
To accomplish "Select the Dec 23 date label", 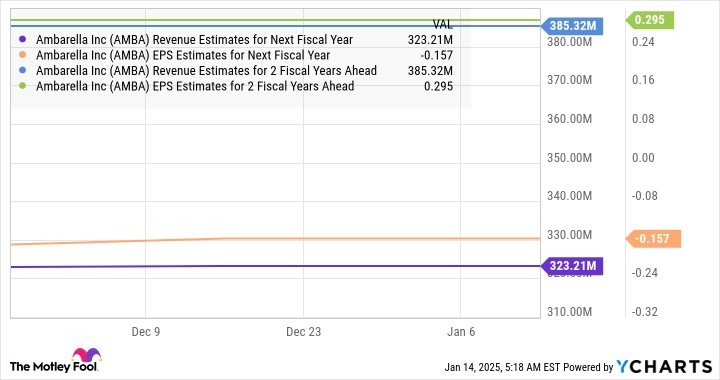I will (x=303, y=332).
